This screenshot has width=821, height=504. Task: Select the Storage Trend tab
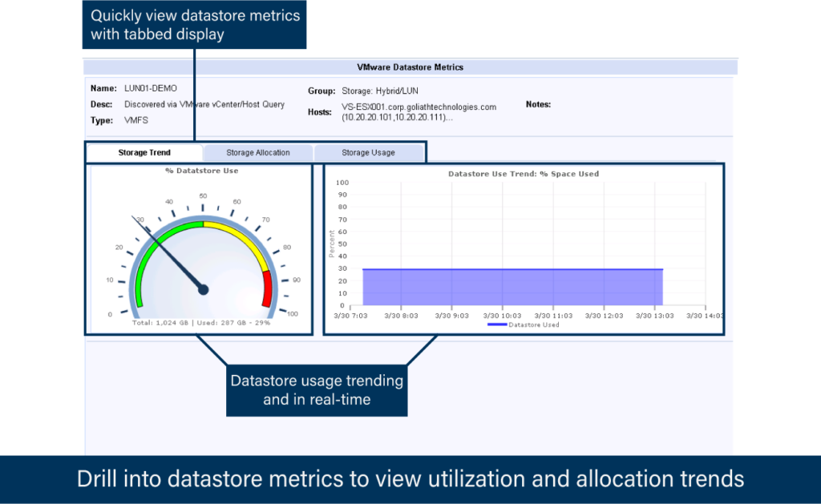[144, 151]
